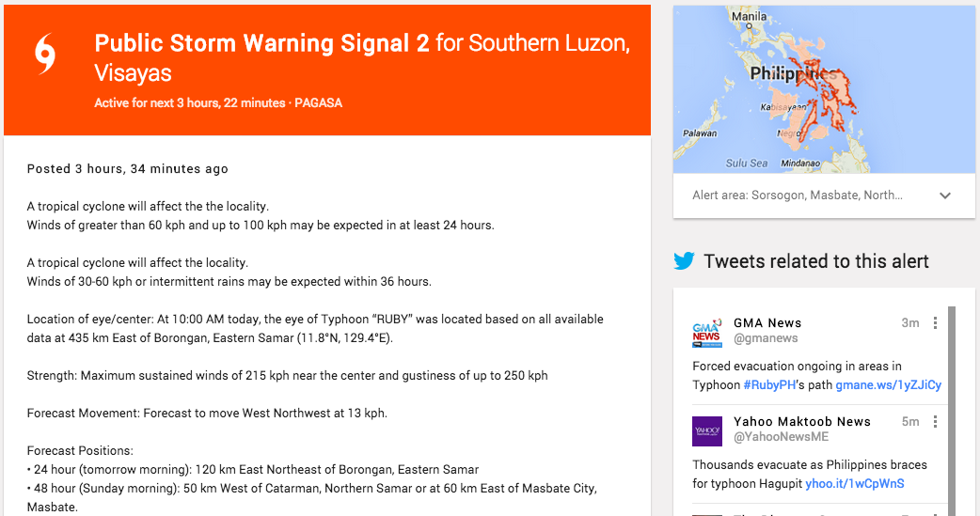Click the PAGASA source label in banner
980x516 pixels.
tap(318, 103)
